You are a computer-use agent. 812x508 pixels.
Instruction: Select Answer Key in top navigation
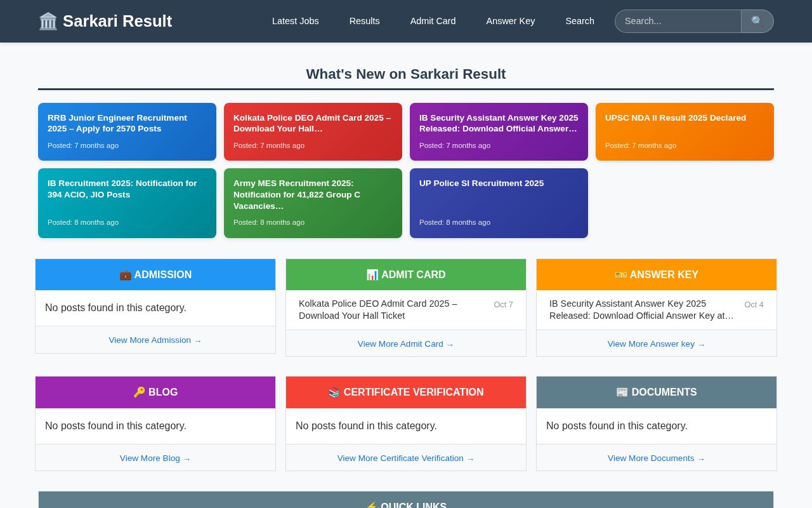click(511, 21)
